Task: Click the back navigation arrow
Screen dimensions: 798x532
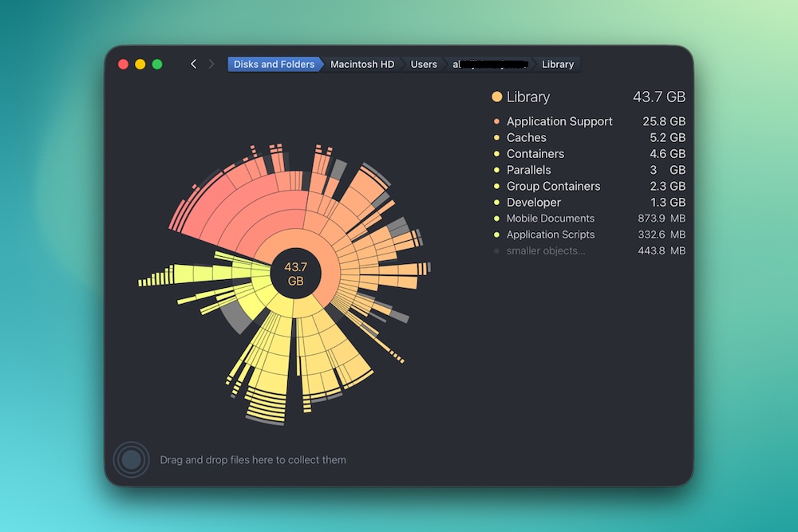Action: click(193, 64)
